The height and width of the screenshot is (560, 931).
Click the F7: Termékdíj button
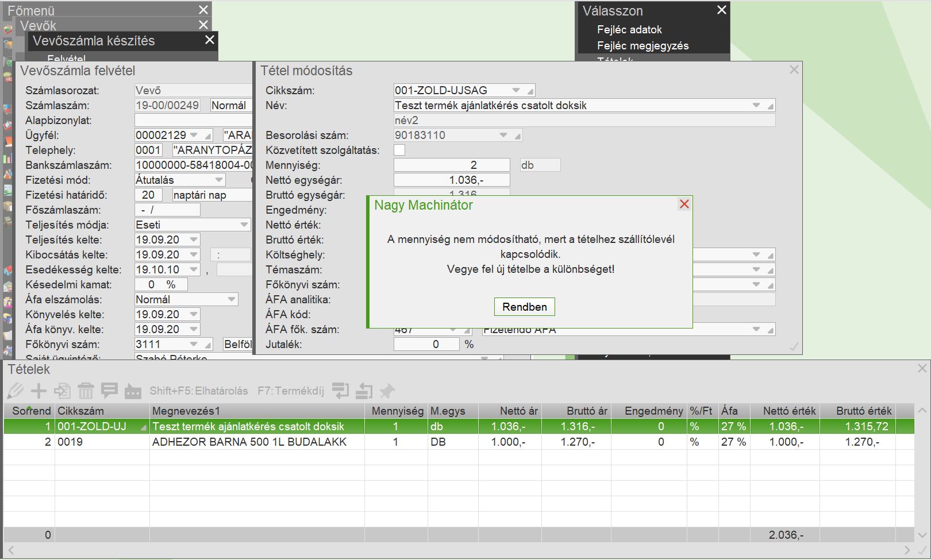[291, 391]
